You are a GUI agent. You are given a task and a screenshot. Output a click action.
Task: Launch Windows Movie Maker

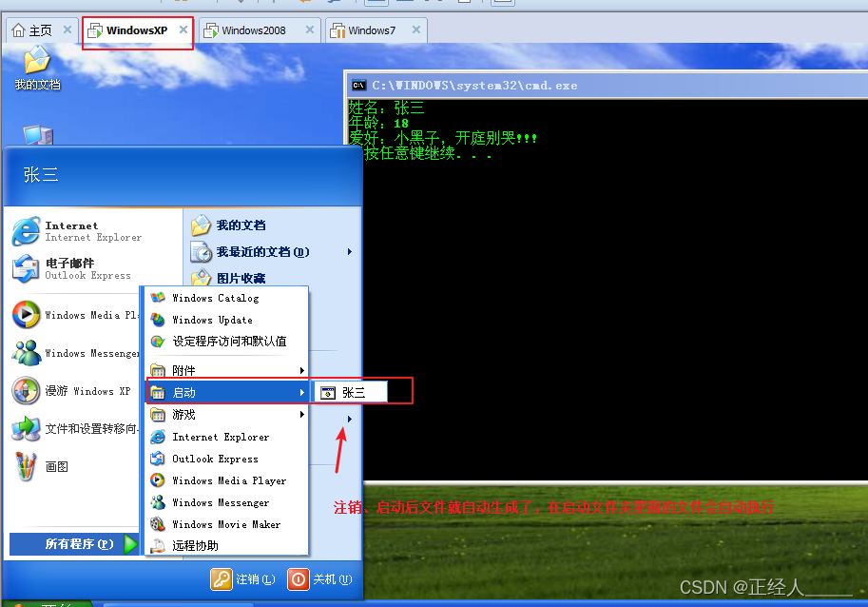[226, 524]
